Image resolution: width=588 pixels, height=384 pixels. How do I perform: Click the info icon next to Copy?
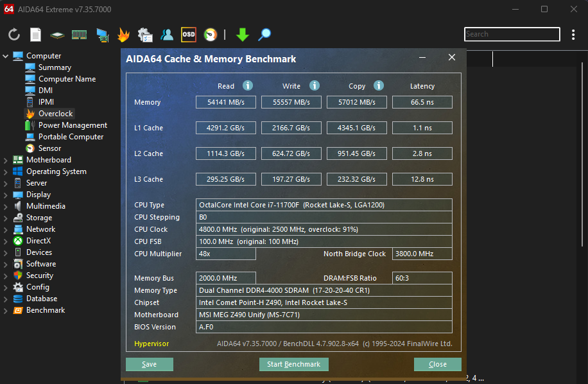[379, 85]
